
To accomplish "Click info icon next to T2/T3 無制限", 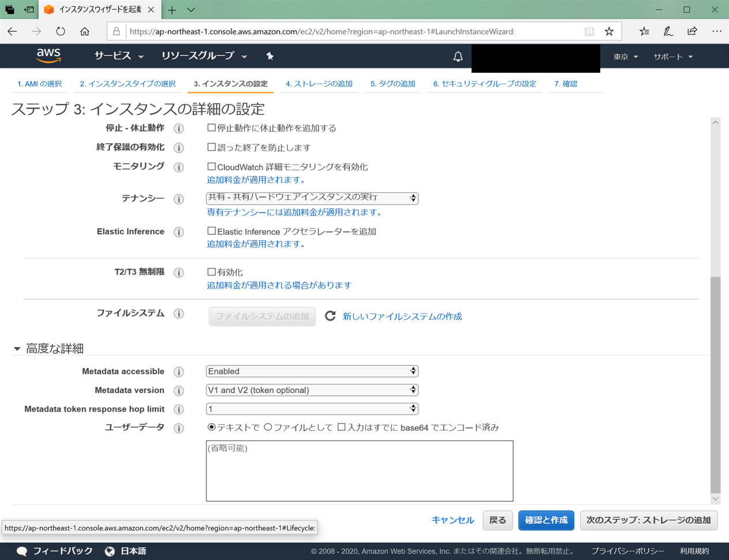I will point(179,272).
